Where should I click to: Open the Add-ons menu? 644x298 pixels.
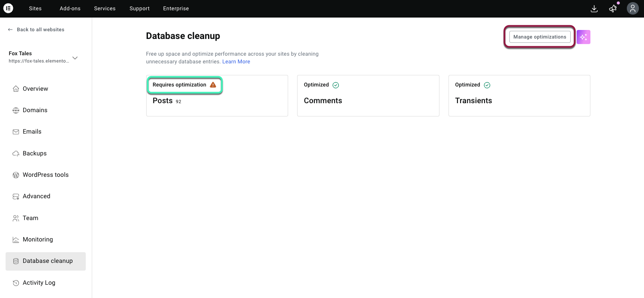point(70,9)
